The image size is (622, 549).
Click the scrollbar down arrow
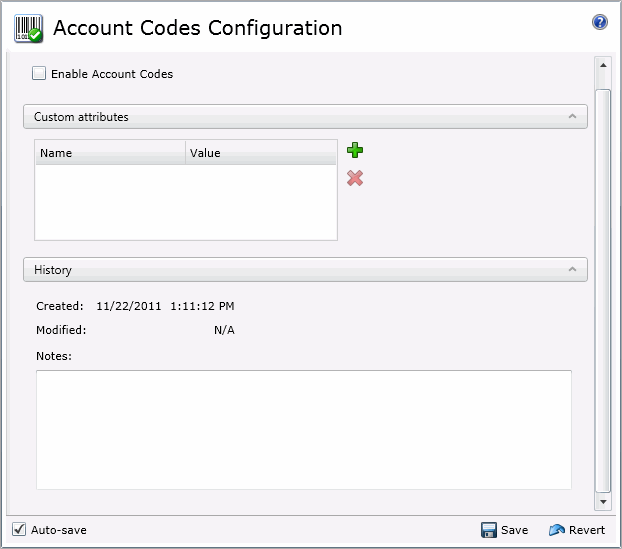[x=602, y=500]
